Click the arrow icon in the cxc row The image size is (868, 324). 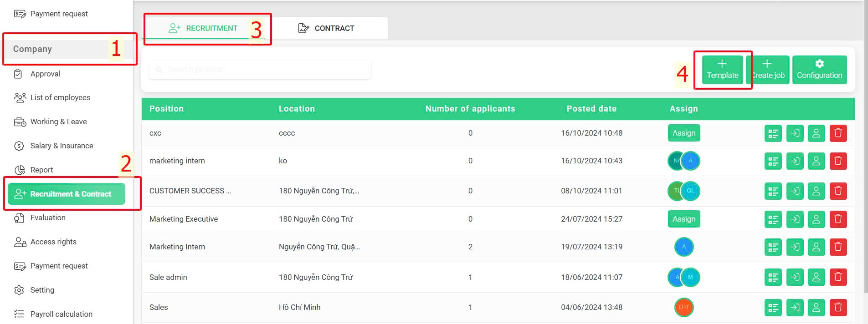[x=795, y=133]
